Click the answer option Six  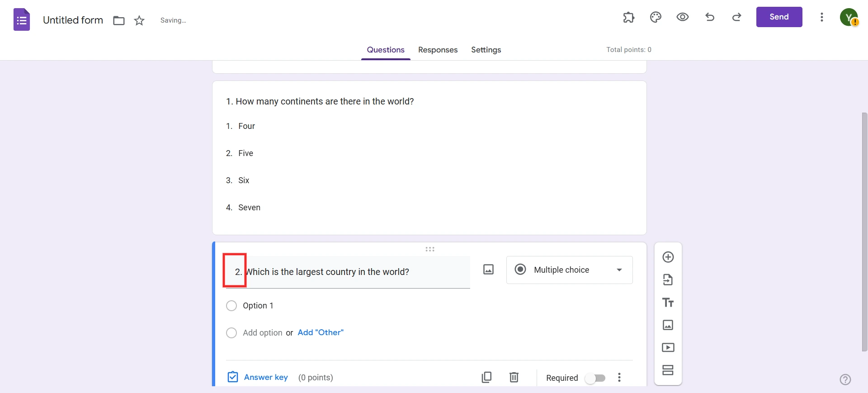(x=244, y=180)
